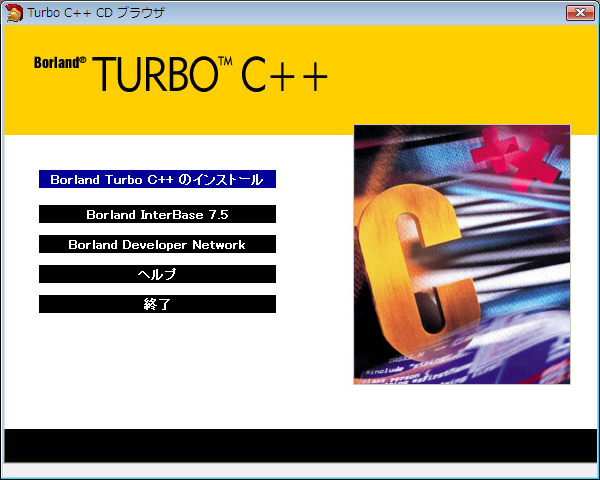This screenshot has width=600, height=480.
Task: Start the Borland Turbo C++ のインストール option
Action: point(157,179)
